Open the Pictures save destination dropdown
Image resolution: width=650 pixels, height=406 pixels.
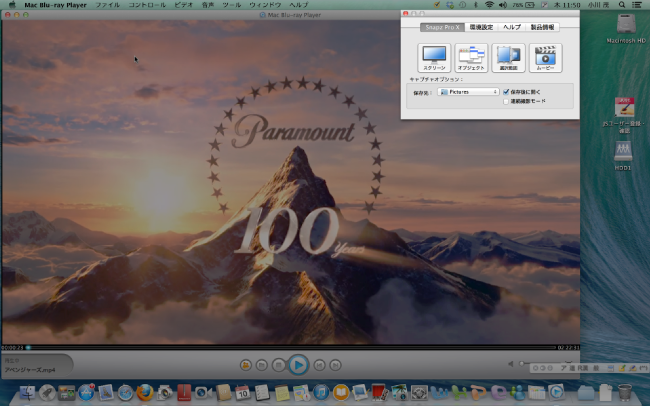[x=468, y=92]
